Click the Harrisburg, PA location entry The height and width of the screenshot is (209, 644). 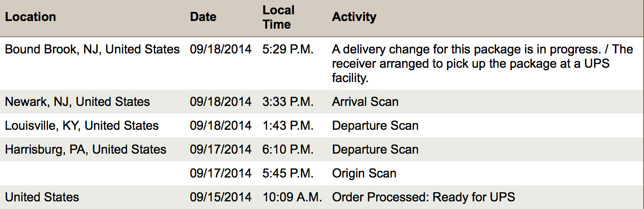coord(85,149)
